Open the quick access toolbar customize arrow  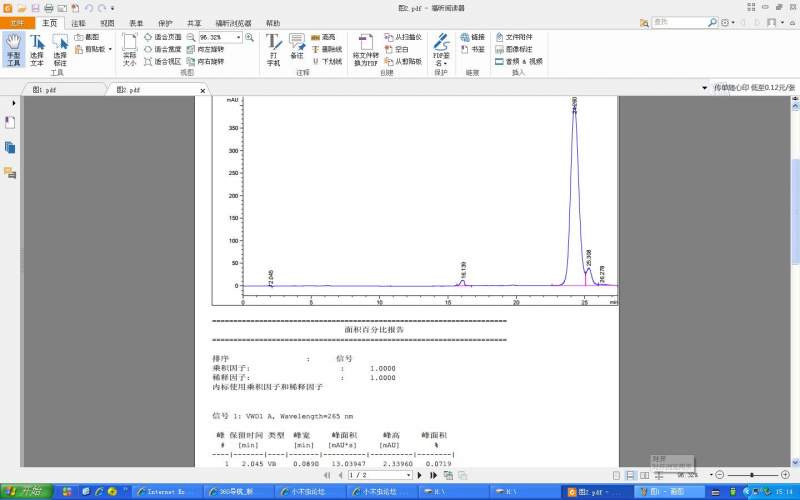[113, 8]
